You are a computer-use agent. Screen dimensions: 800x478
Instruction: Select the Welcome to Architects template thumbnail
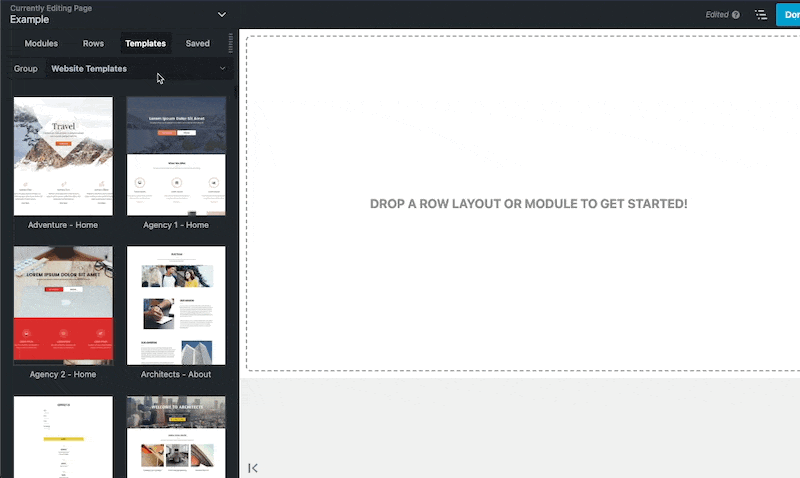(x=176, y=437)
